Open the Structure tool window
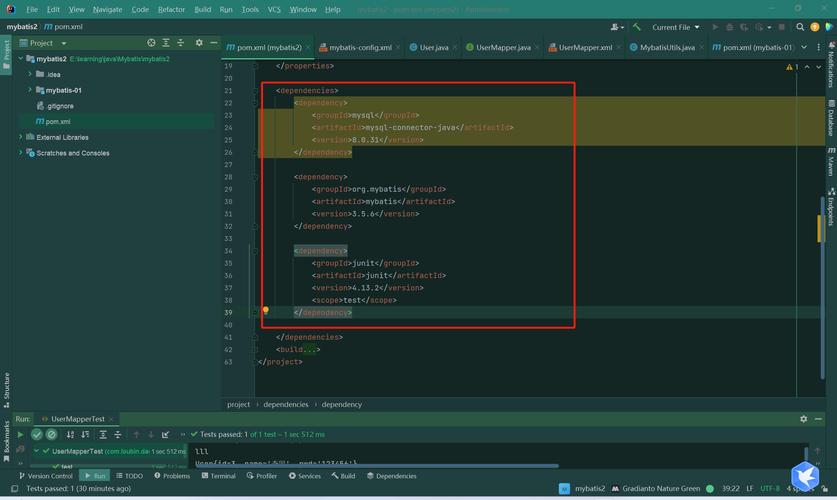Screen dimensions: 837x500 (x=6, y=390)
